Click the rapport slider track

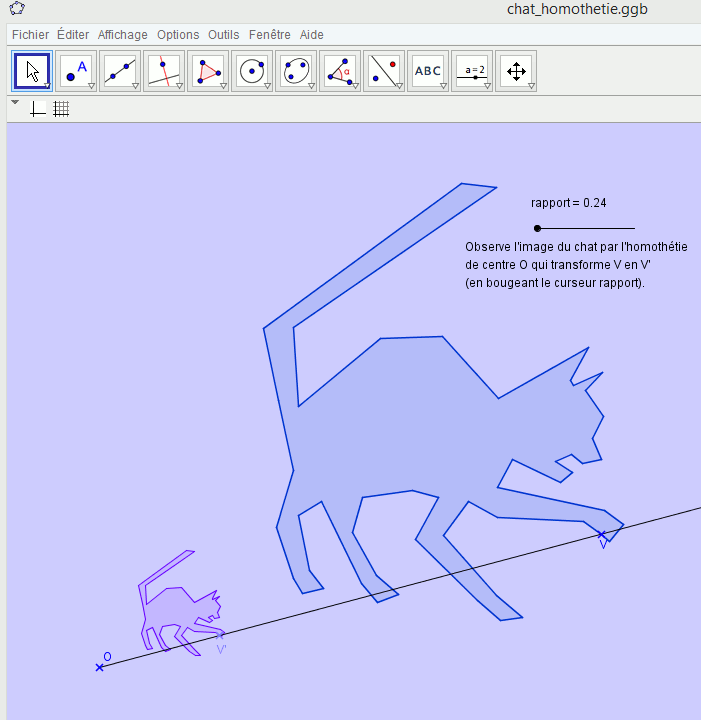(586, 228)
